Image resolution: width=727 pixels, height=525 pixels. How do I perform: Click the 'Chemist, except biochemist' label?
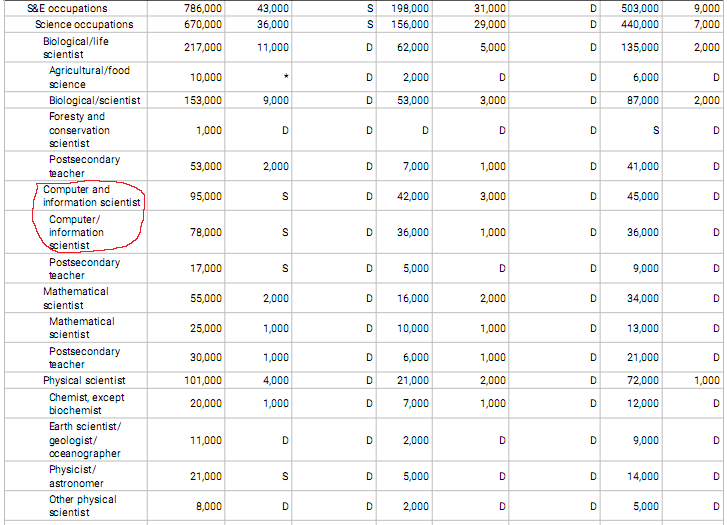pos(86,403)
